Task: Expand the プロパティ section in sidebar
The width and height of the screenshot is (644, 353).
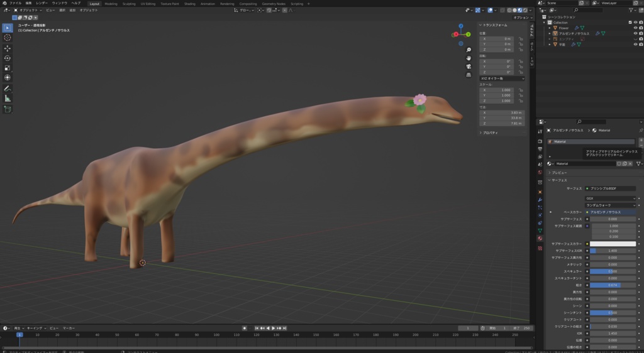Action: 489,133
